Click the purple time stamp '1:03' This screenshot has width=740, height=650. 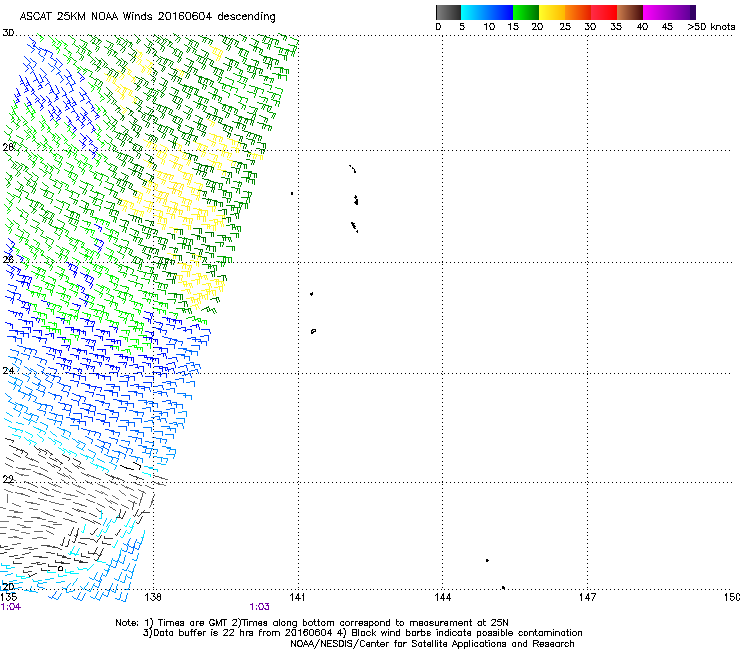pos(260,607)
